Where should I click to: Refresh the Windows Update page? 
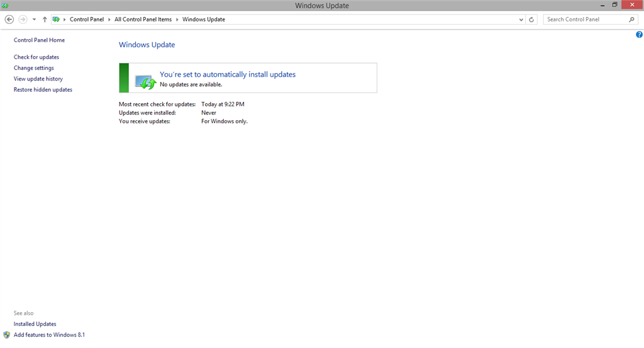(531, 20)
